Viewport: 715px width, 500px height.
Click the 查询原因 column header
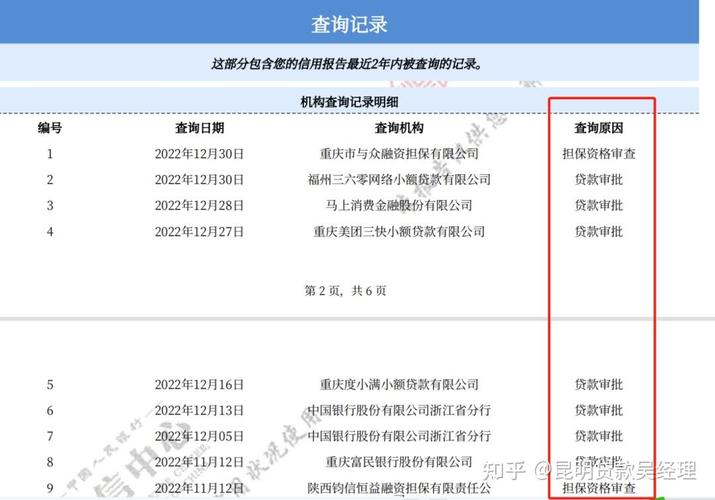598,128
